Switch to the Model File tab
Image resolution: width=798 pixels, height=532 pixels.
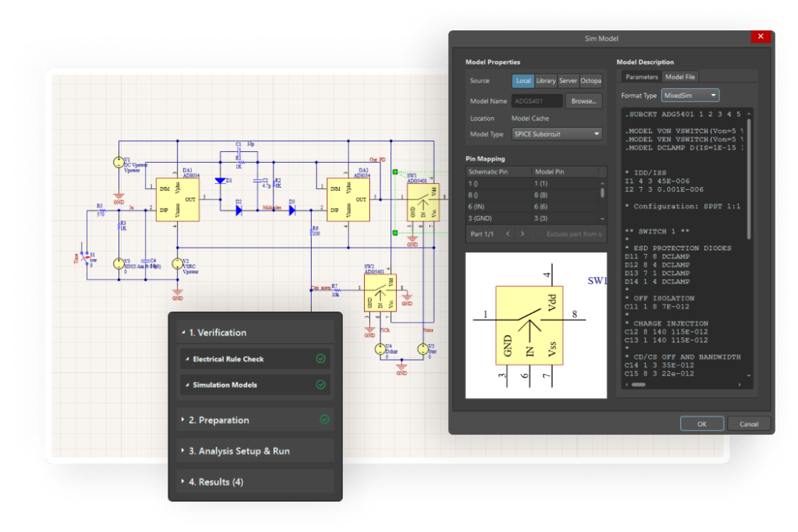680,76
